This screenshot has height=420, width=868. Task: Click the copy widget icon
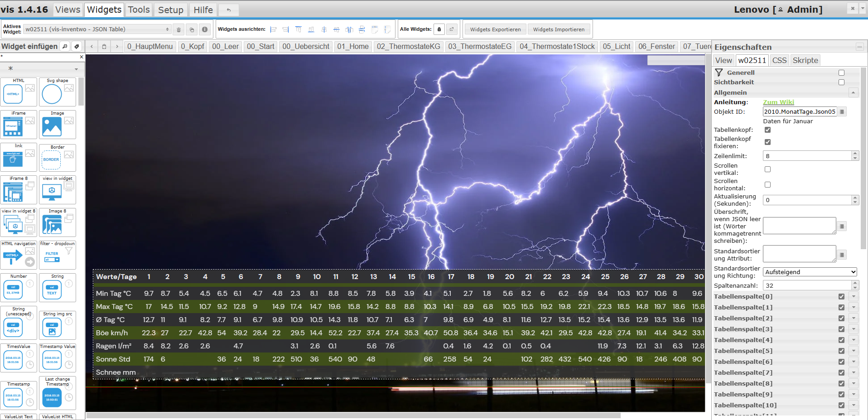(x=192, y=30)
